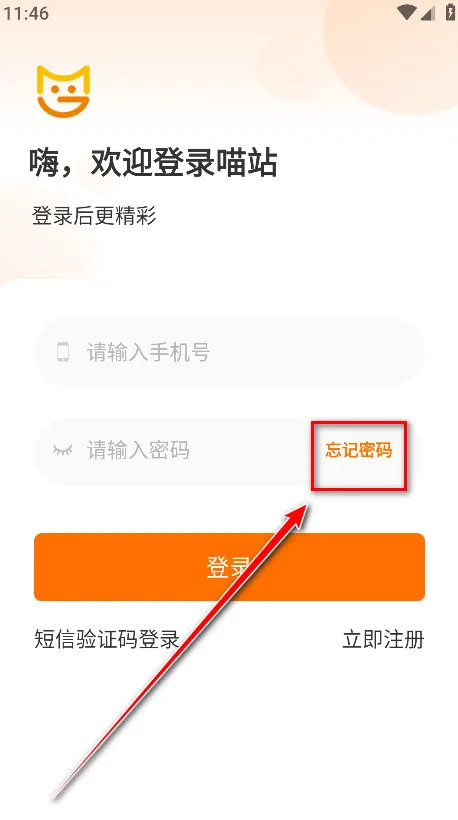The width and height of the screenshot is (458, 820).
Task: Toggle password visibility with closed-eye icon
Action: [x=63, y=450]
